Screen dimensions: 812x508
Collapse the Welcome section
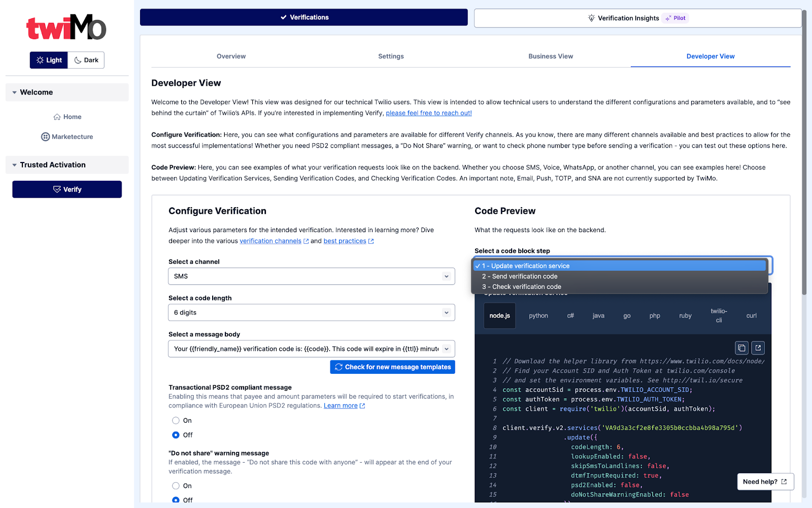(x=67, y=92)
